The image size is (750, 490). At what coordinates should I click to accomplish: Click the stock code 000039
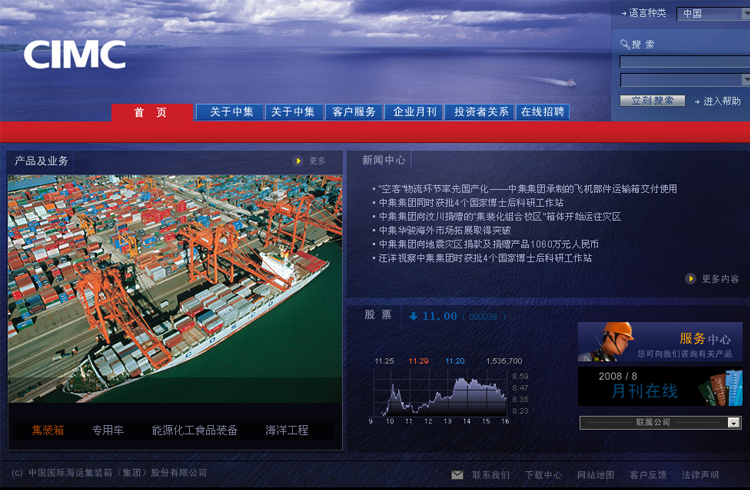coord(483,317)
